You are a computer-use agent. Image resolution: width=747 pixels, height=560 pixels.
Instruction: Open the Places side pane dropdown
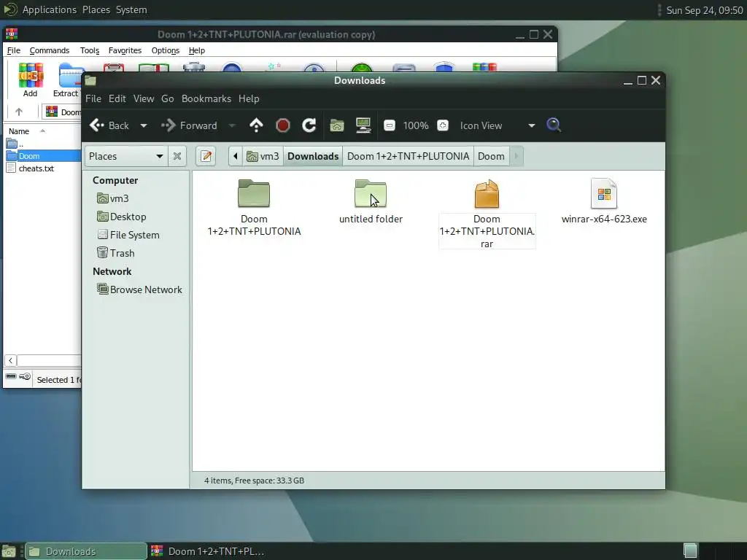tap(126, 156)
